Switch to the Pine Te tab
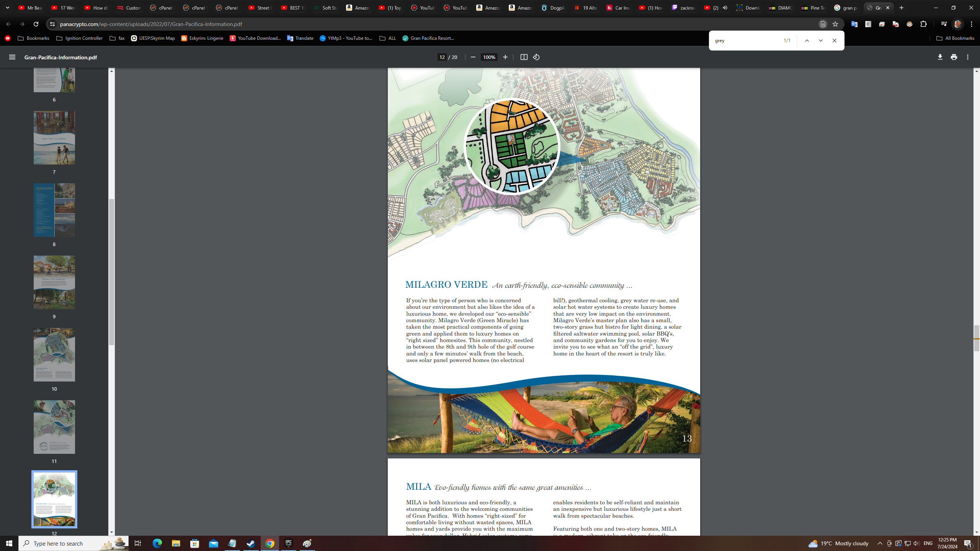Viewport: 980px width, 551px height. pyautogui.click(x=813, y=8)
